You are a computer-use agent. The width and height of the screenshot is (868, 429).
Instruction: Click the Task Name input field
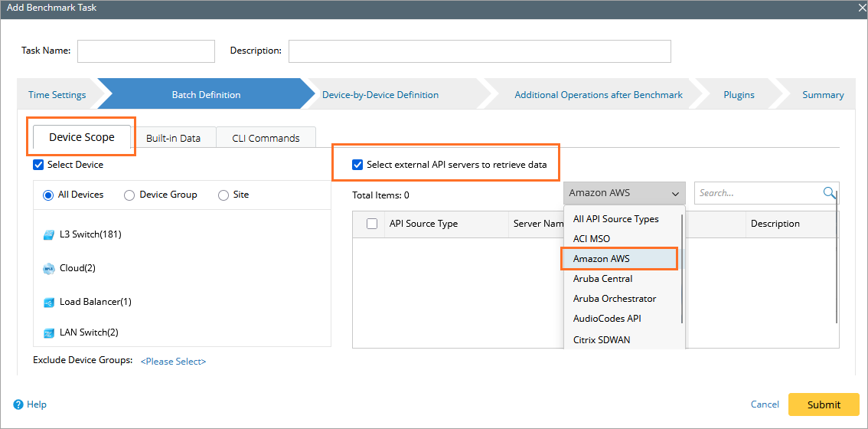pos(146,51)
